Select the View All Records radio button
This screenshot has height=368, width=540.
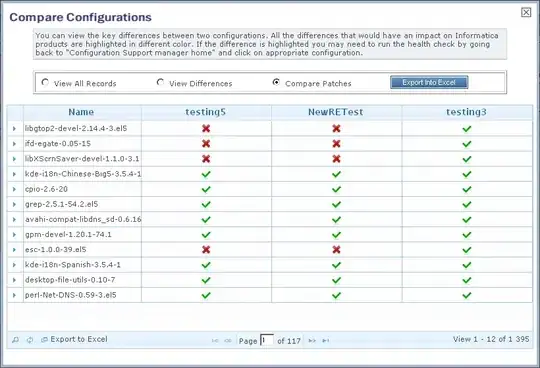[x=45, y=82]
